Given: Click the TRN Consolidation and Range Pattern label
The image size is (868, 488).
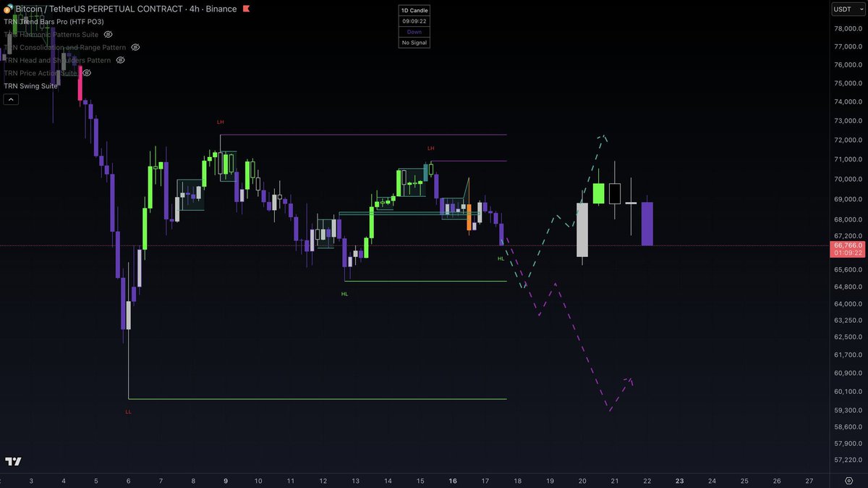Looking at the screenshot, I should (x=64, y=47).
